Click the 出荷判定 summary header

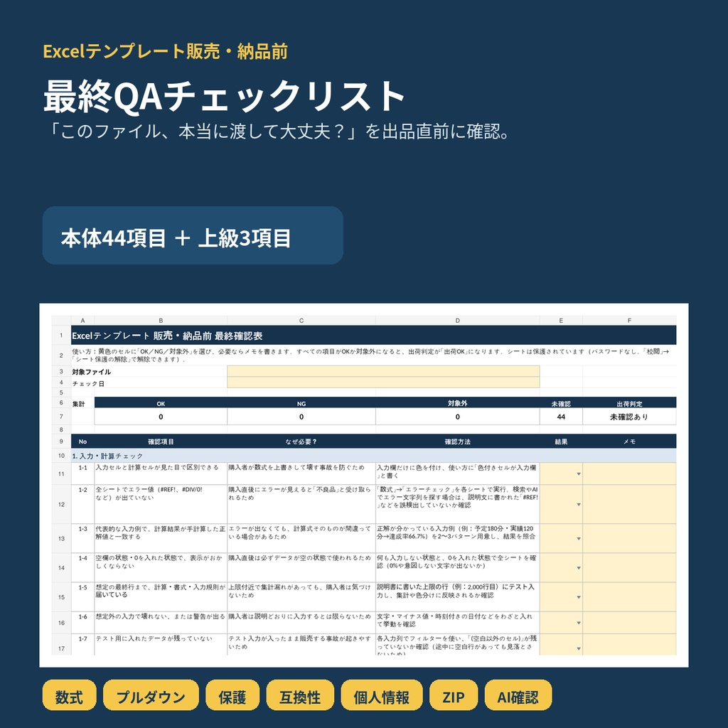pos(629,403)
